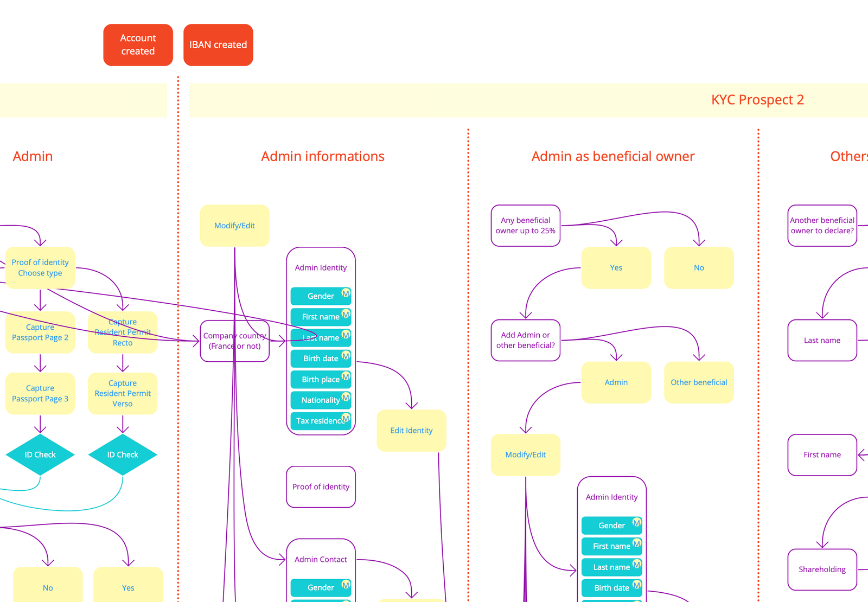Image resolution: width=868 pixels, height=602 pixels.
Task: Select the Admin informations heading
Action: [x=323, y=156]
